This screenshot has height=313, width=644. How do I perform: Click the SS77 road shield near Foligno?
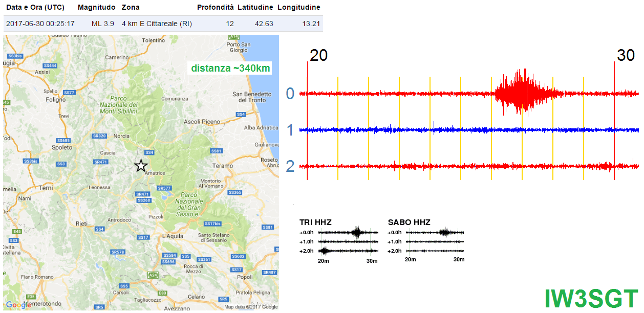70,93
